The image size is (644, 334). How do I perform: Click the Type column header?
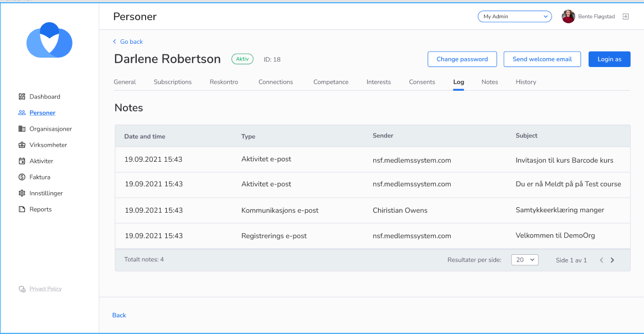click(x=248, y=136)
